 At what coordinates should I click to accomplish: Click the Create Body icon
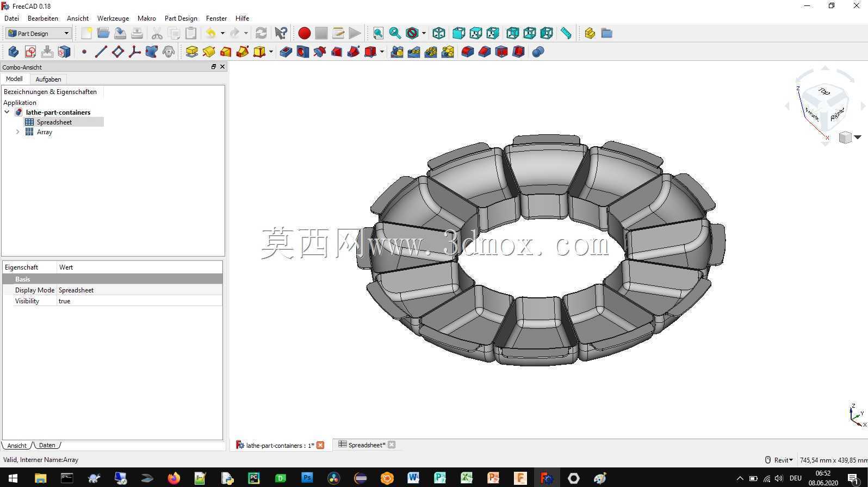tap(14, 52)
